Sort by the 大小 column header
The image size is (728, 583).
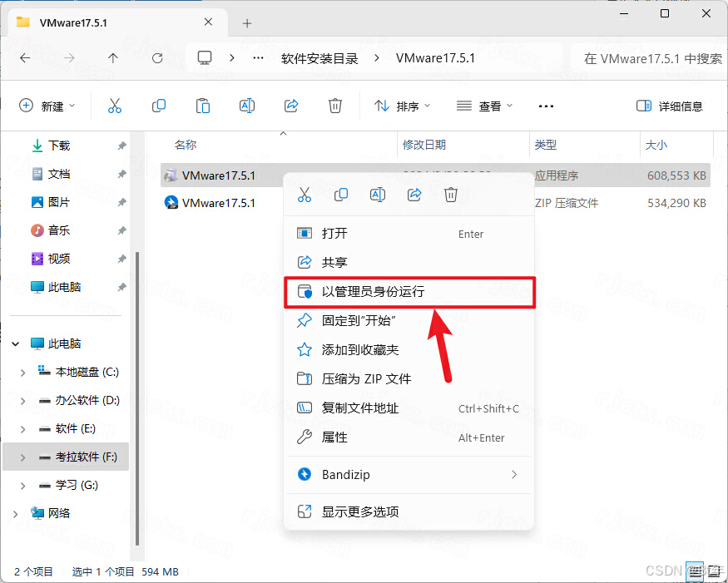(x=656, y=145)
